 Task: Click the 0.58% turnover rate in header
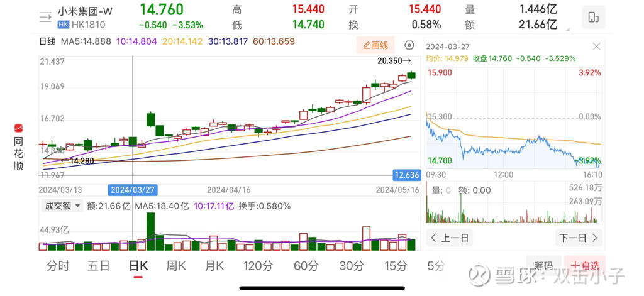426,25
